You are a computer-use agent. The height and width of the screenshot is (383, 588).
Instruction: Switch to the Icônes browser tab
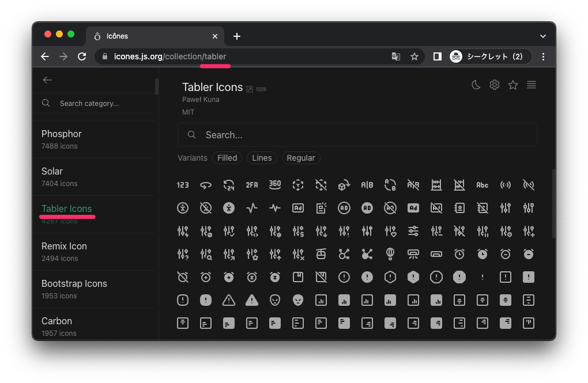pos(155,36)
